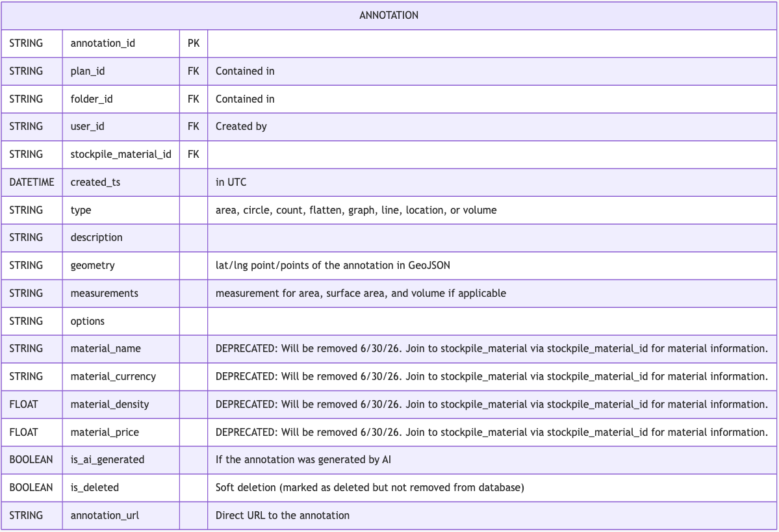Click the FK marker in the user_id row
The width and height of the screenshot is (779, 532).
pyautogui.click(x=194, y=126)
